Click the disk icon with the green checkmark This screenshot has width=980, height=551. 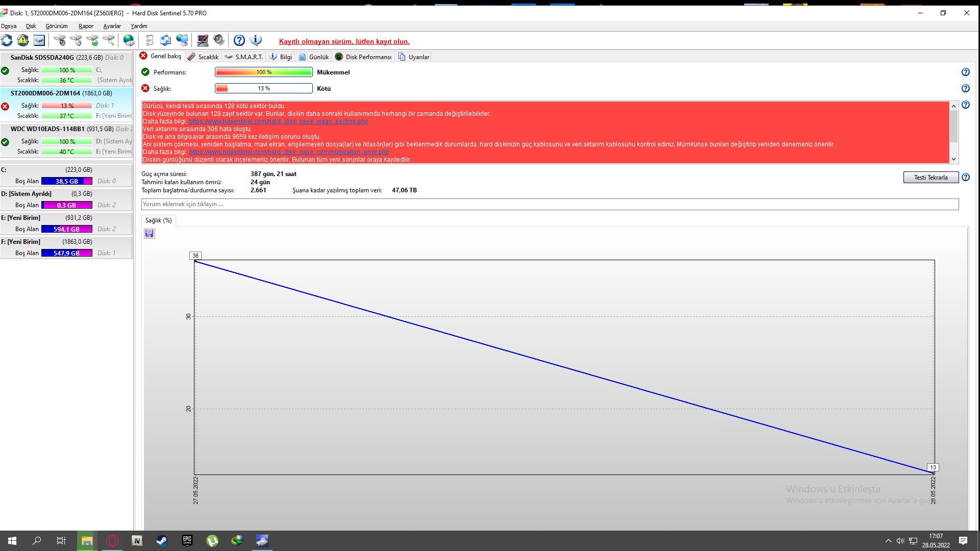click(92, 40)
